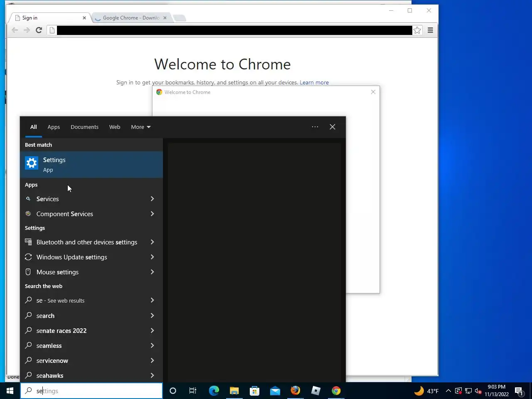Image resolution: width=532 pixels, height=399 pixels.
Task: Expand the 'seahawks' suggestion chevron
Action: pyautogui.click(x=153, y=375)
